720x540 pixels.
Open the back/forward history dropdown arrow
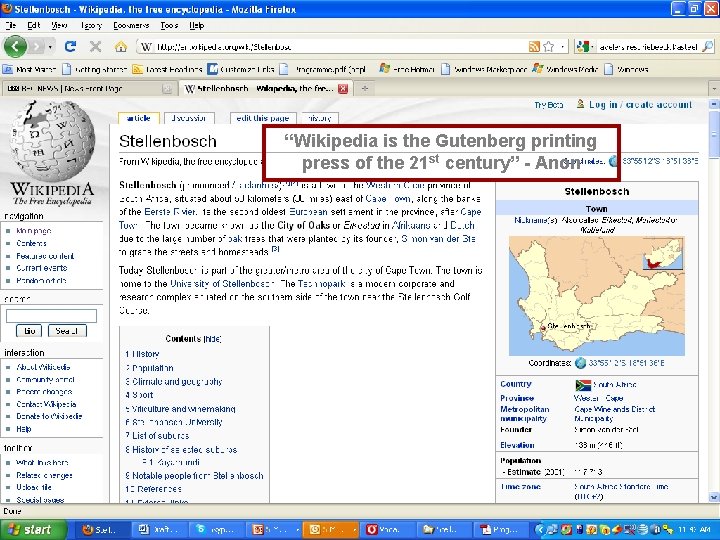pyautogui.click(x=50, y=47)
